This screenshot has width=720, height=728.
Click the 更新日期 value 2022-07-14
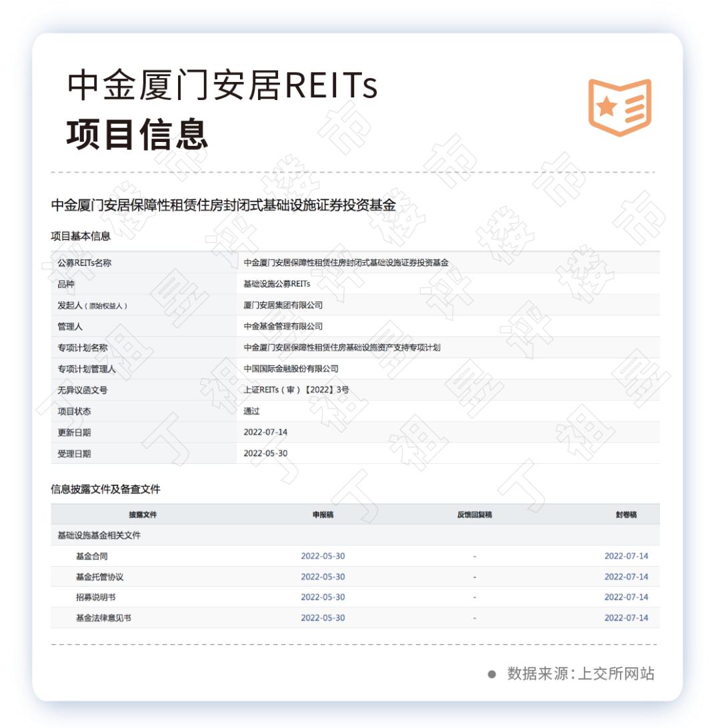click(x=265, y=432)
